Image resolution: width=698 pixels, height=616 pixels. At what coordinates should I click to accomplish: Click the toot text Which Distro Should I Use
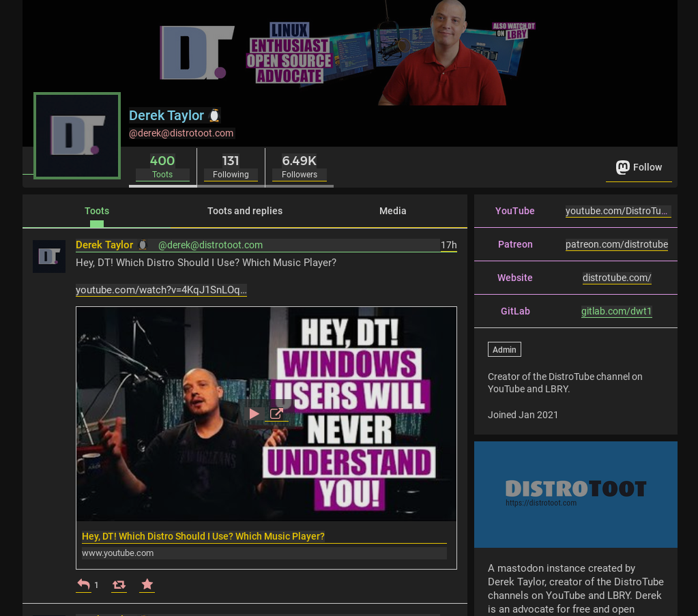(x=205, y=263)
